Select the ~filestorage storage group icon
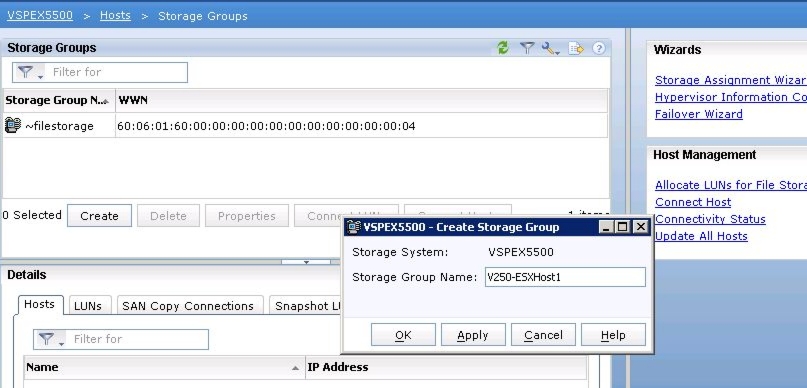 [13, 125]
